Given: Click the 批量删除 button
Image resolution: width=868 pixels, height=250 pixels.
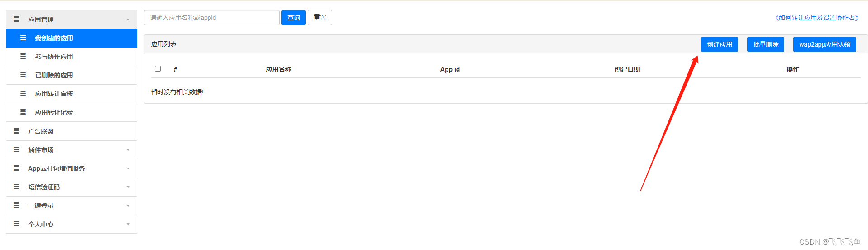Looking at the screenshot, I should coord(765,44).
